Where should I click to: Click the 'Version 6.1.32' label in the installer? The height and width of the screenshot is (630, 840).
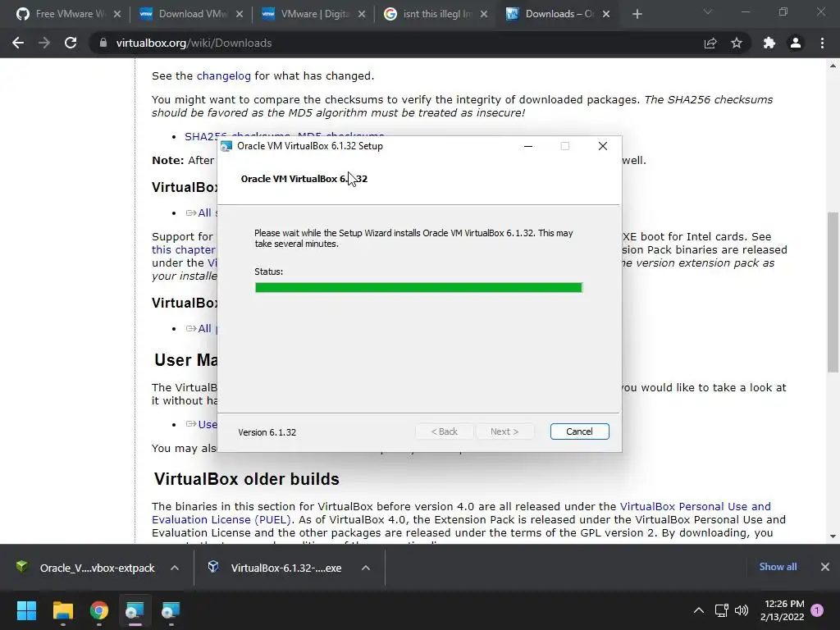tap(267, 432)
